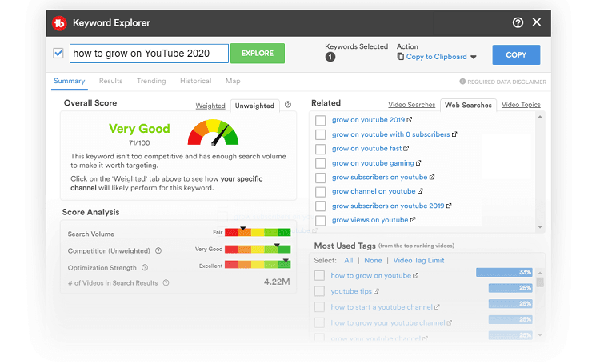The width and height of the screenshot is (600, 364).
Task: Check the grow channel on youtube checkbox
Action: (x=320, y=192)
